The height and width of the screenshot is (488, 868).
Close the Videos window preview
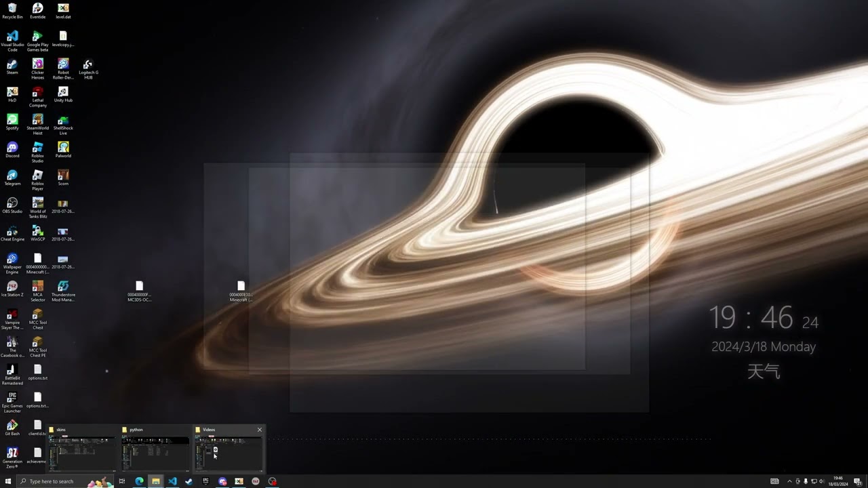click(259, 430)
